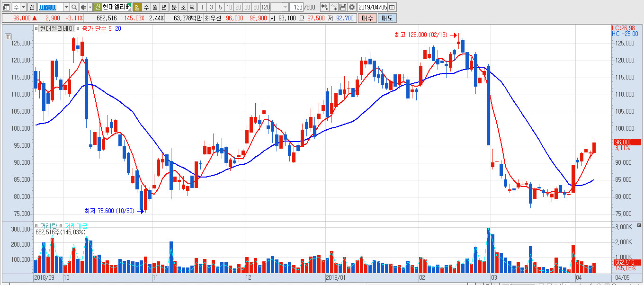Click the date field 2019/04/05
Image resolution: width=644 pixels, height=285 pixels.
click(x=373, y=7)
